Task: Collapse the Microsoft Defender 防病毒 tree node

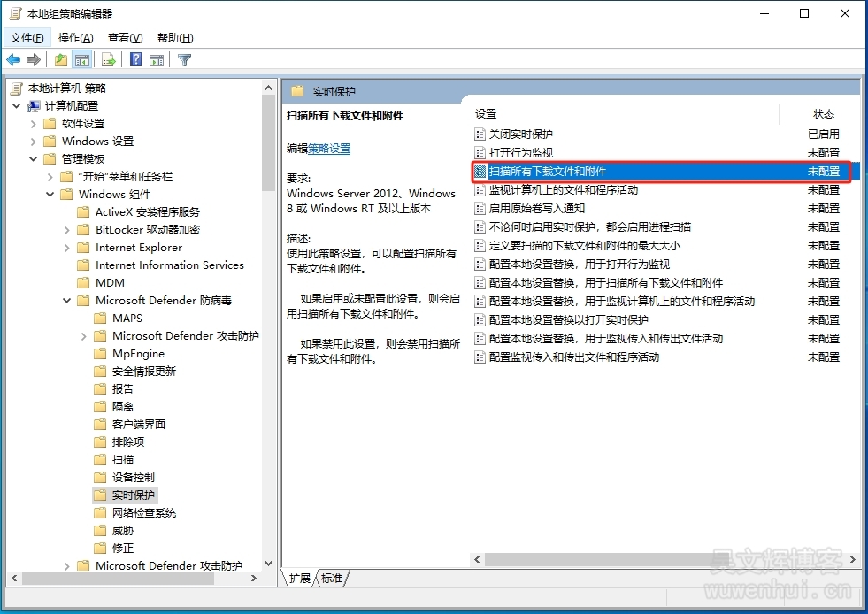Action: click(x=67, y=301)
